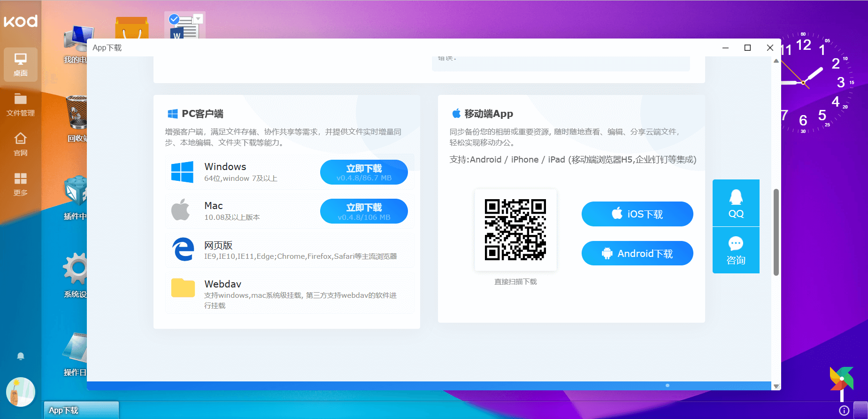Image resolution: width=868 pixels, height=419 pixels.
Task: Download Windows client 立即下载 v0.4.8/86.7 MB
Action: [x=364, y=172]
